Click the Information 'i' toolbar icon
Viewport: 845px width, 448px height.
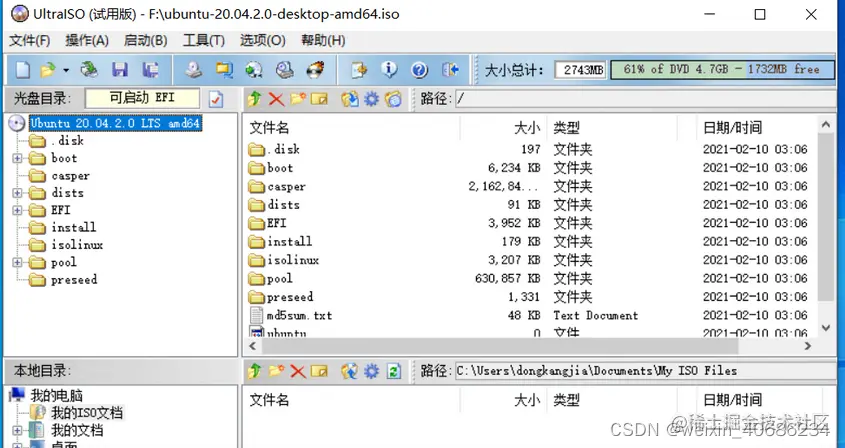(x=389, y=70)
